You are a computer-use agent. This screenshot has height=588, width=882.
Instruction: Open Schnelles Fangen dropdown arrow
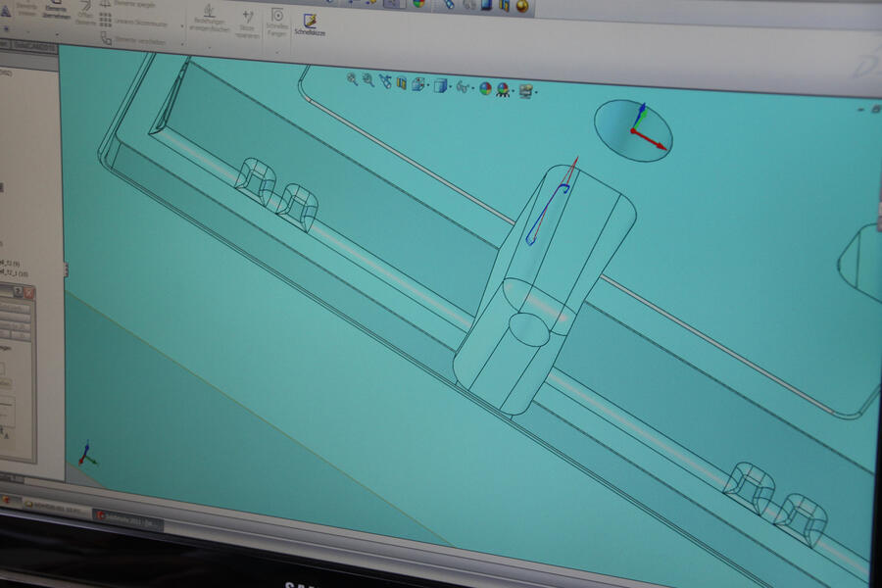(277, 51)
